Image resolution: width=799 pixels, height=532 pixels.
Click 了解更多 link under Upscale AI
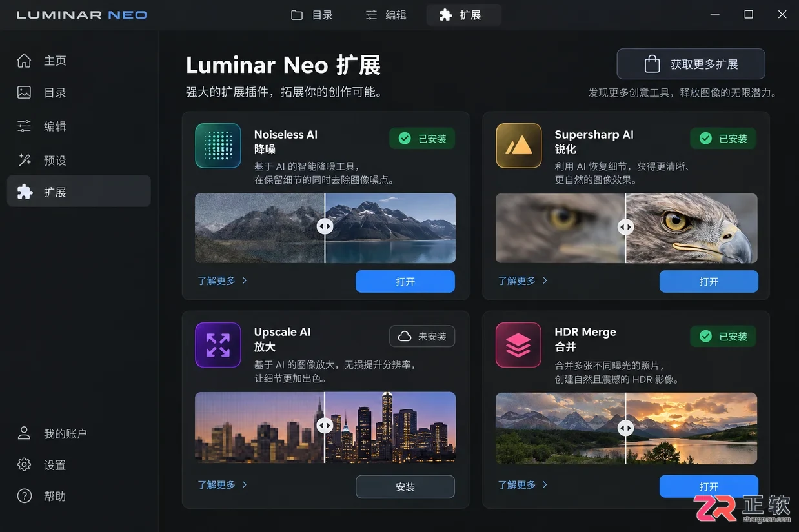[x=223, y=484]
